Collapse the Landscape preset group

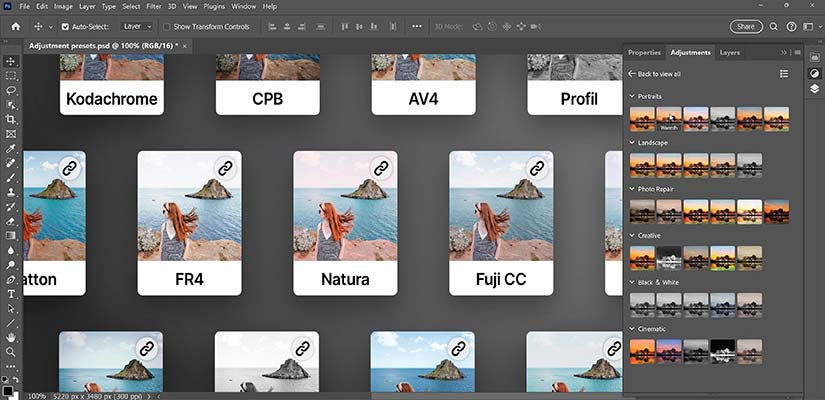point(632,143)
